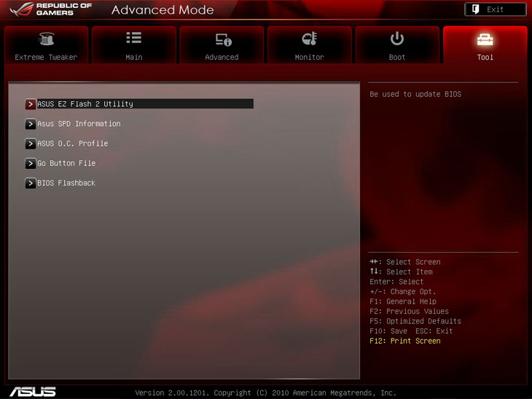
Task: Switch to the Monitor tab label
Action: click(309, 57)
